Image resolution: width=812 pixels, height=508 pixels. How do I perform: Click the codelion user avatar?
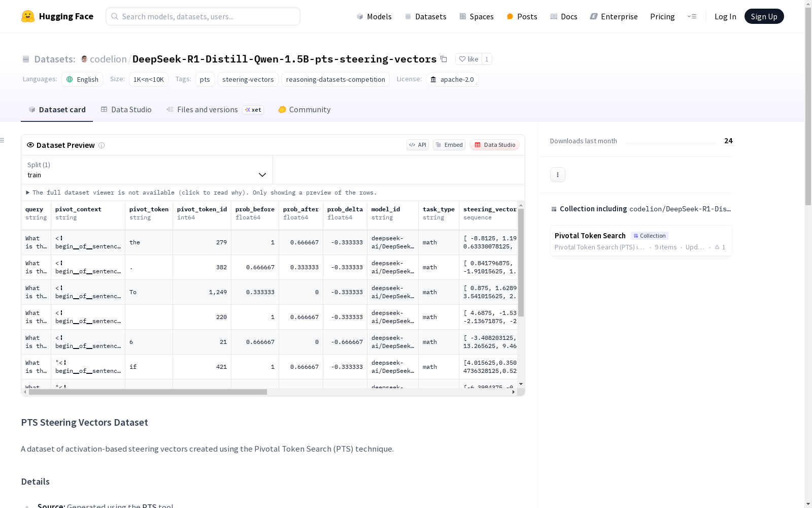click(x=84, y=59)
